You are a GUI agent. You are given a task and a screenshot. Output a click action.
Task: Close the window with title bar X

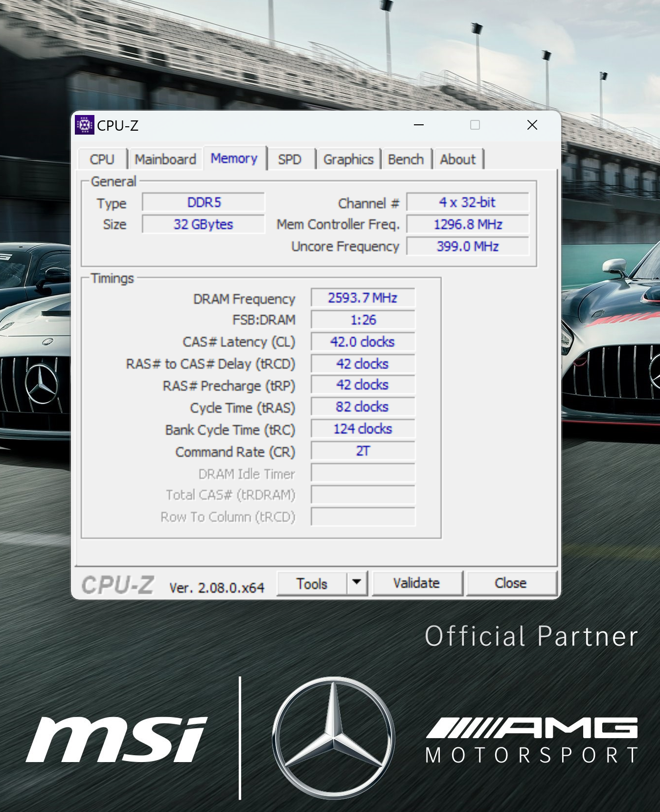pyautogui.click(x=532, y=125)
